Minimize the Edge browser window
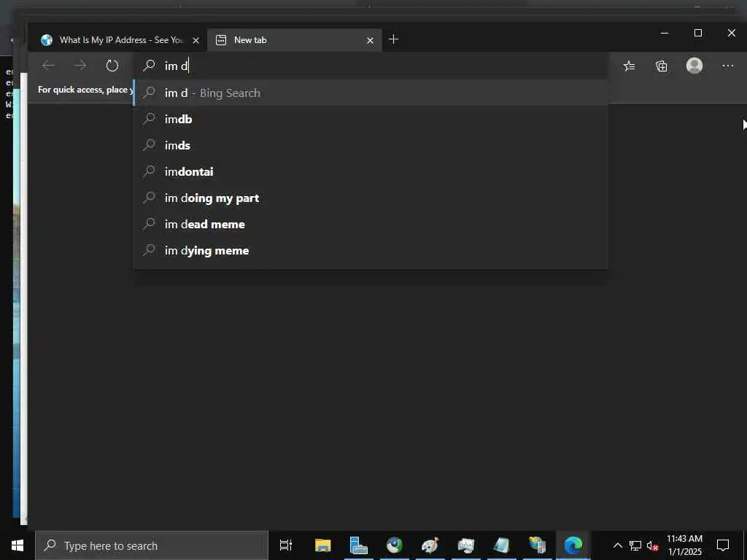 coord(665,33)
